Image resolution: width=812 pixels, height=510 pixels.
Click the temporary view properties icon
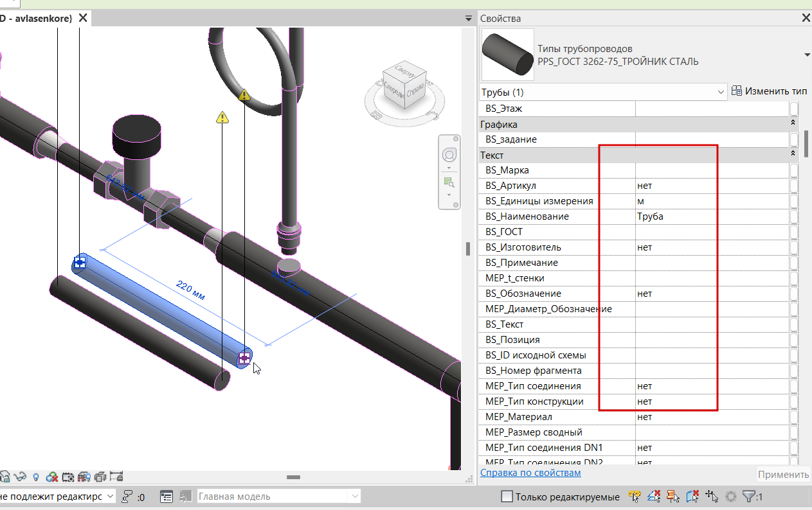(68, 477)
